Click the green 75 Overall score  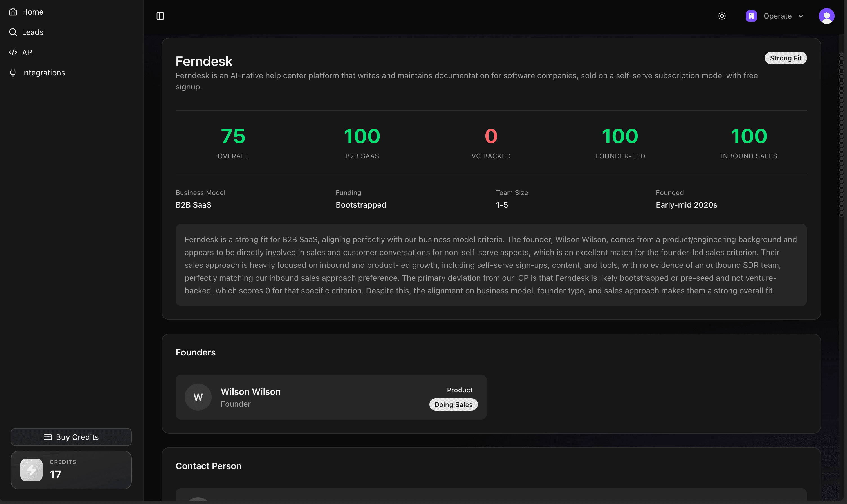click(233, 136)
